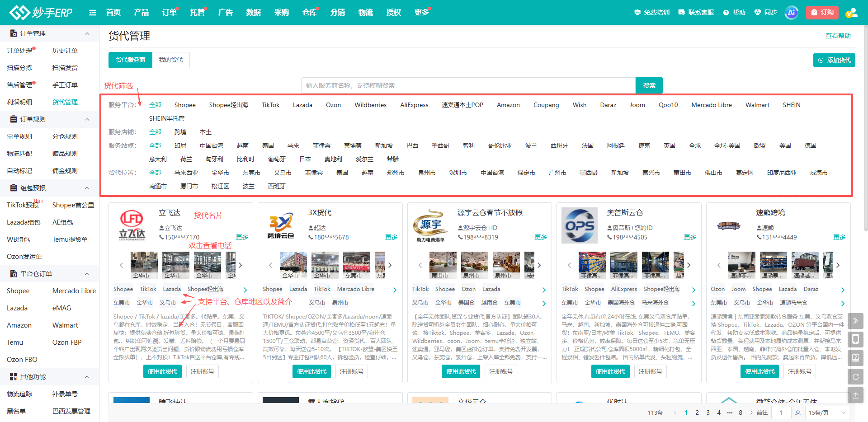The width and height of the screenshot is (868, 422).
Task: Click the 联系客服 chat icon
Action: [682, 13]
